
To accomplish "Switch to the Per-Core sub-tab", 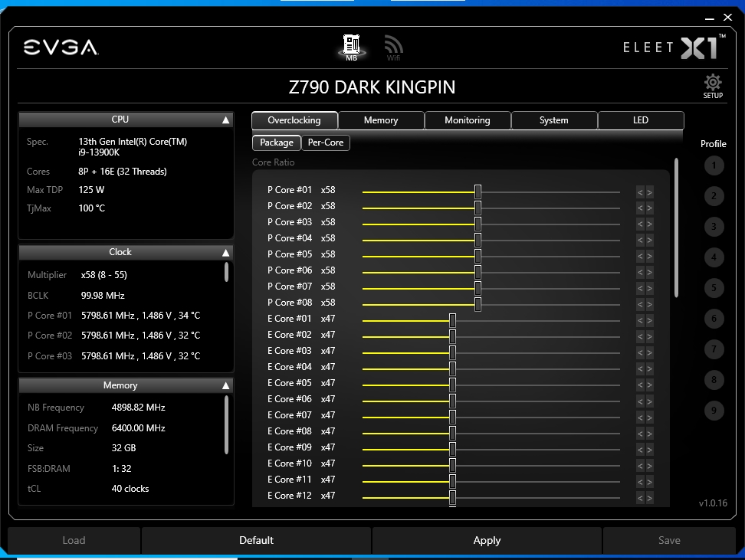I will pyautogui.click(x=326, y=142).
